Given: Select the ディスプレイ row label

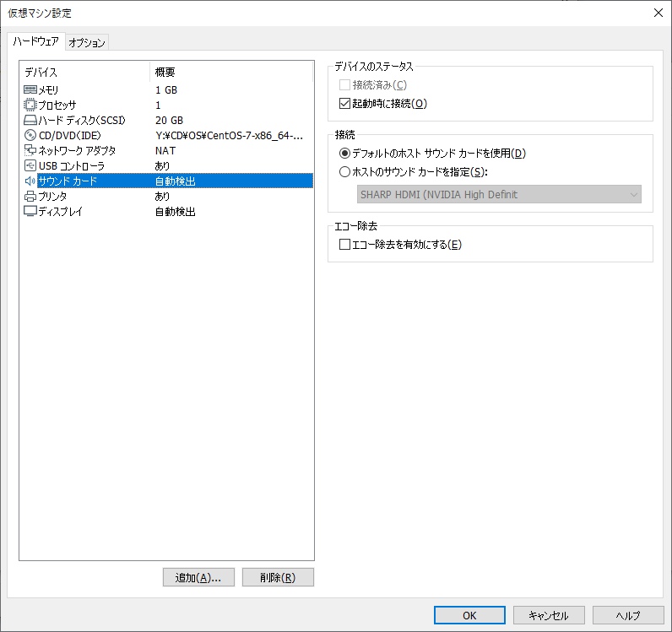Looking at the screenshot, I should click(x=61, y=211).
